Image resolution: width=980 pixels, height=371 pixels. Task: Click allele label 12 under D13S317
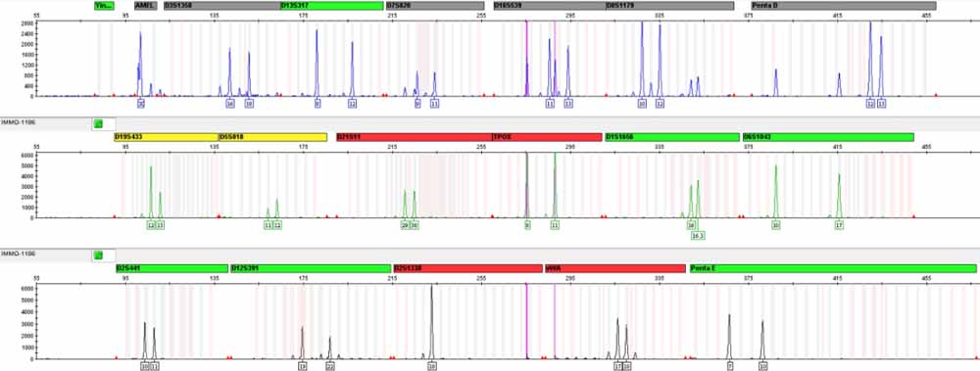353,103
